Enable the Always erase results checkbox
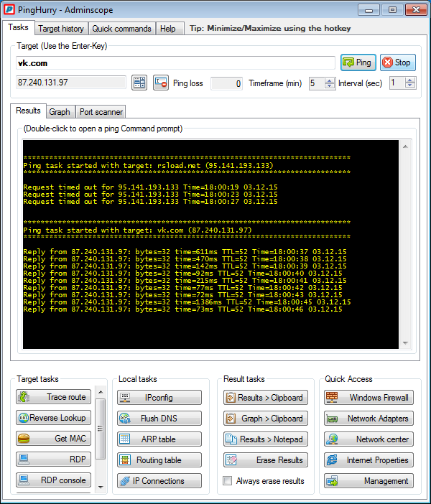 point(228,481)
